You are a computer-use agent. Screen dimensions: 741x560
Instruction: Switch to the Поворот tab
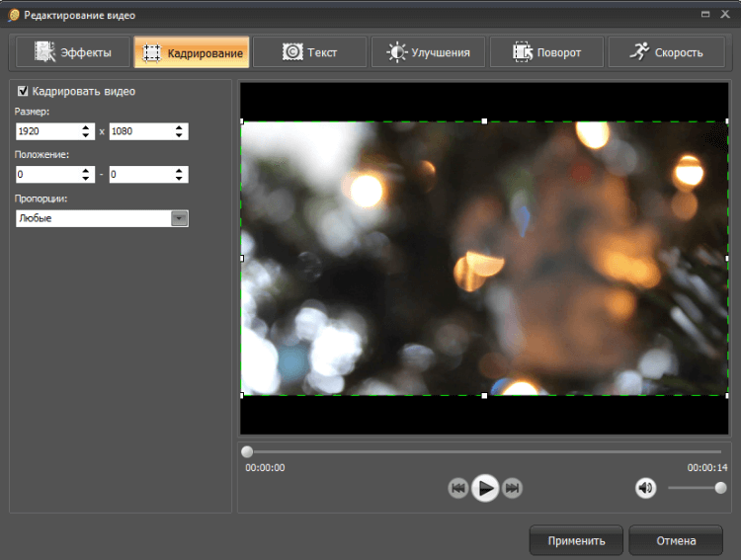546,52
